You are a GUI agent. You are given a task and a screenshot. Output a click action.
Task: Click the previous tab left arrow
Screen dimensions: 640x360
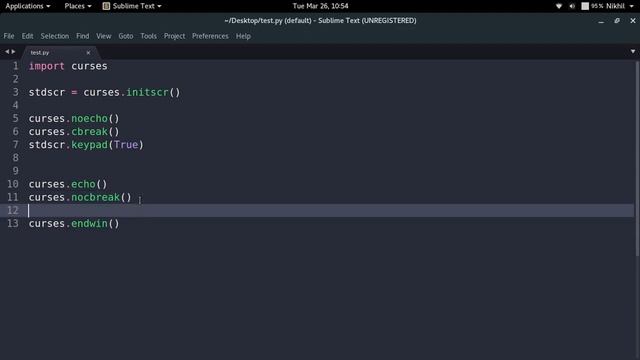(7, 52)
